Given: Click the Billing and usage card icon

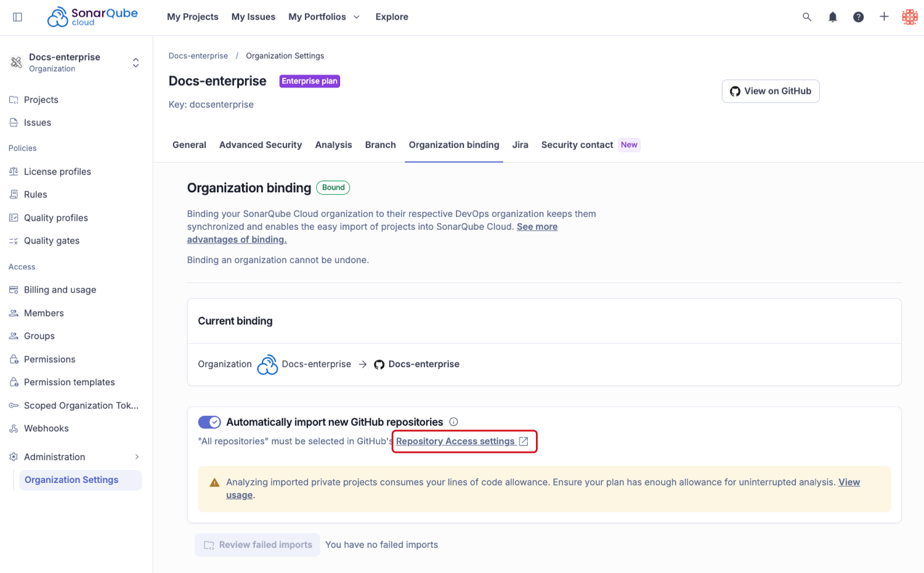Looking at the screenshot, I should click(14, 290).
